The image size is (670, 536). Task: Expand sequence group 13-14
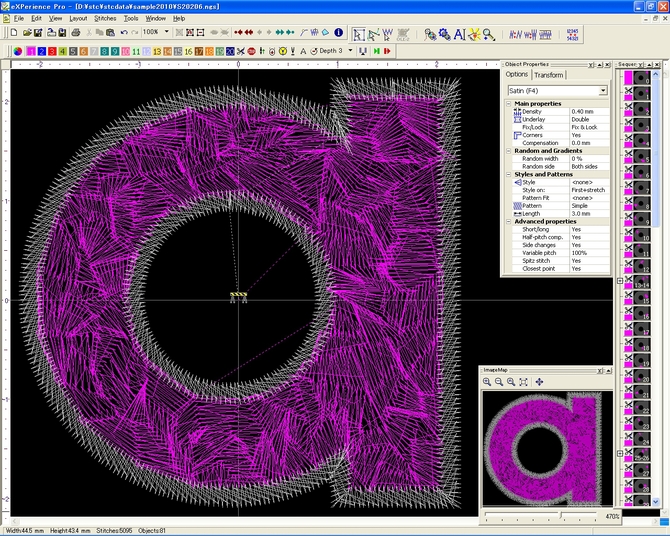pos(620,281)
